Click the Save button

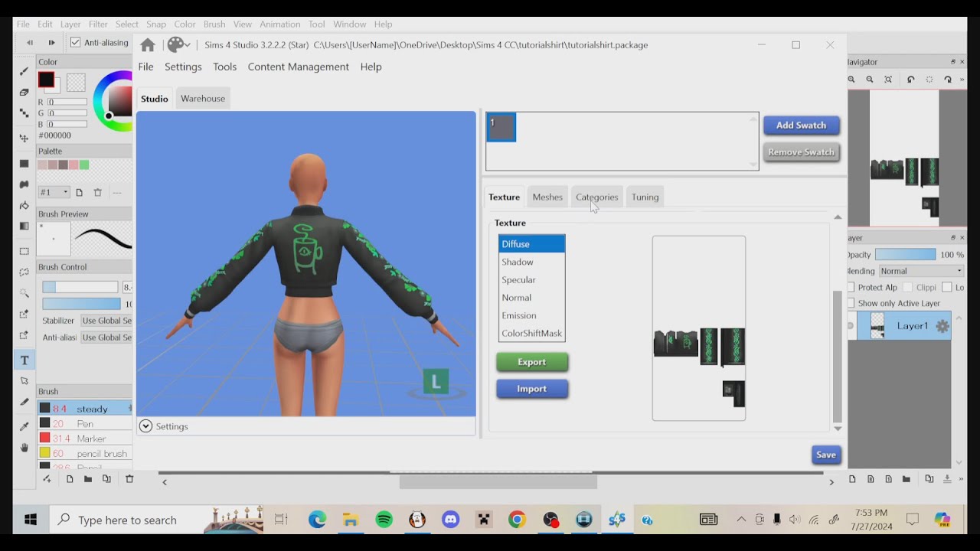point(825,455)
